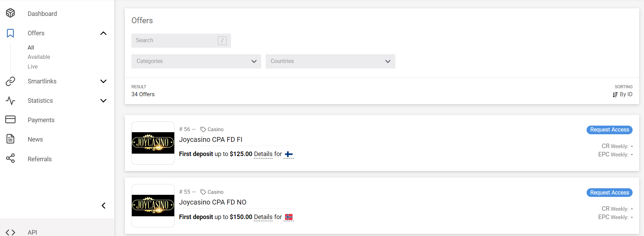Open the Countries dropdown
Viewport: 644px width, 236px height.
pos(330,61)
